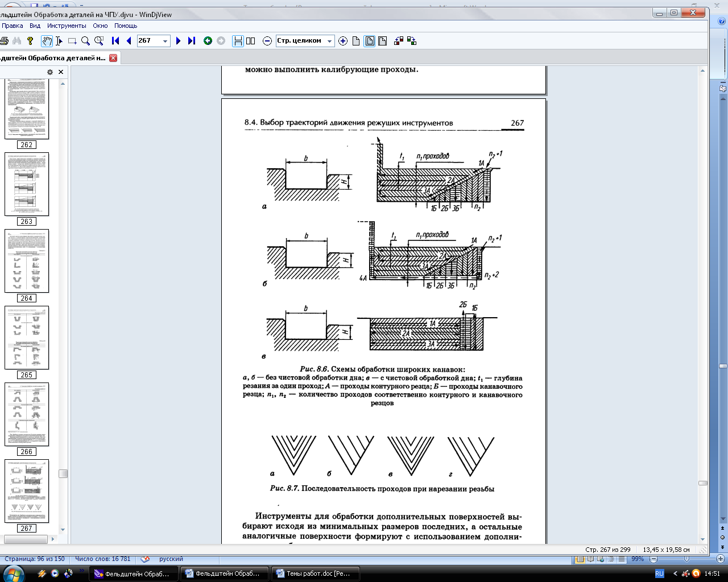
Task: Open page 265 thumbnail
Action: click(x=27, y=338)
